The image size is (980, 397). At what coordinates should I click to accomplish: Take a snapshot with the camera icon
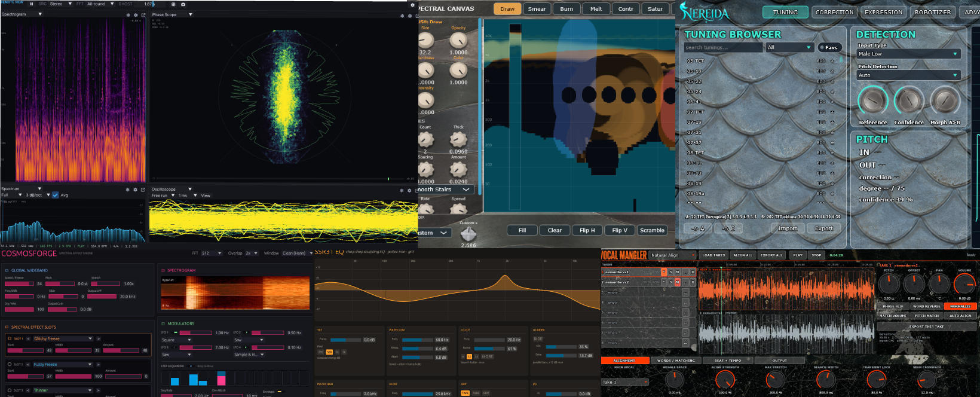(183, 4)
